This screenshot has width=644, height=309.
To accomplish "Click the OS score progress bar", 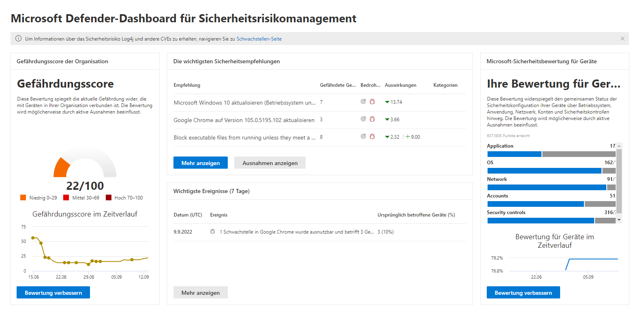I will tap(551, 171).
